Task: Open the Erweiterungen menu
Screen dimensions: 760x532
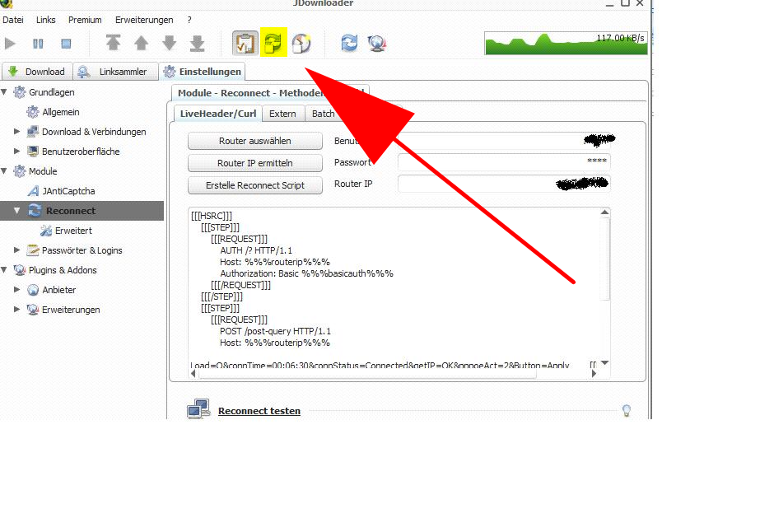Action: pos(144,20)
